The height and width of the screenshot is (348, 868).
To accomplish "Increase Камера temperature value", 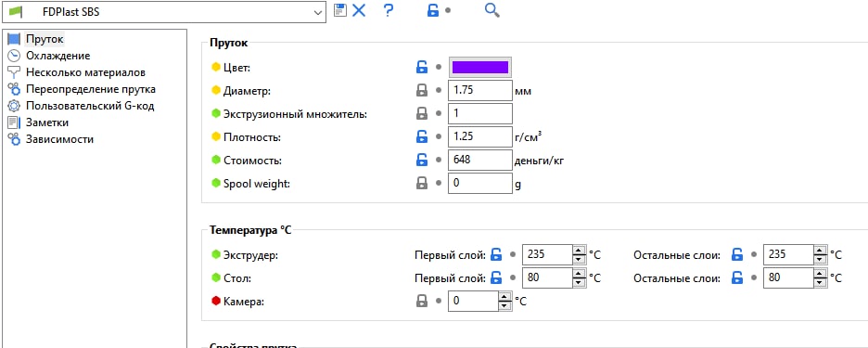I will click(x=504, y=296).
